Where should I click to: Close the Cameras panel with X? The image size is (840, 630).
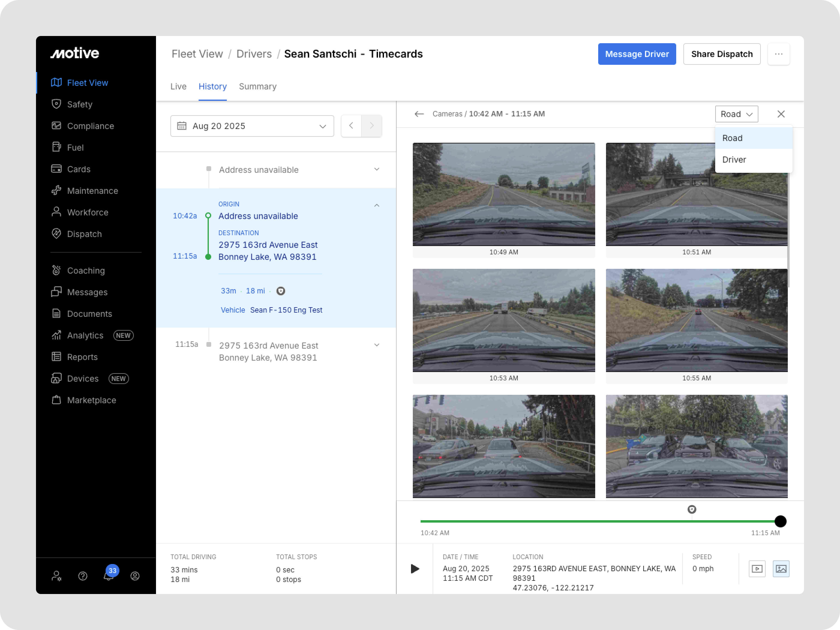781,114
